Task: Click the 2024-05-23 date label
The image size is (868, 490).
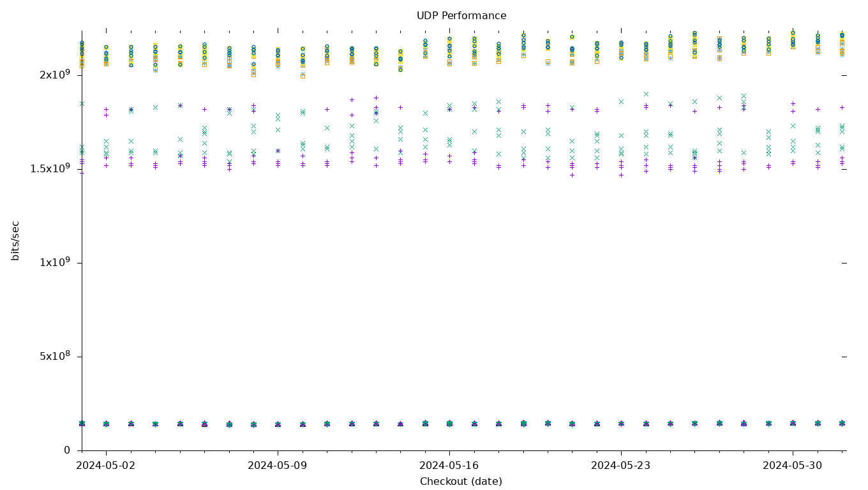Action: [621, 466]
